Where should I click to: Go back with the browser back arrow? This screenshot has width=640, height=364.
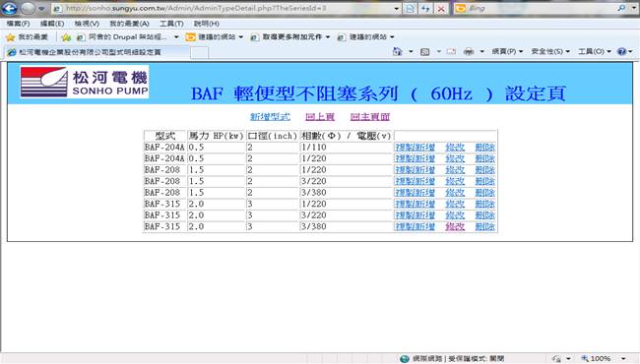click(9, 8)
